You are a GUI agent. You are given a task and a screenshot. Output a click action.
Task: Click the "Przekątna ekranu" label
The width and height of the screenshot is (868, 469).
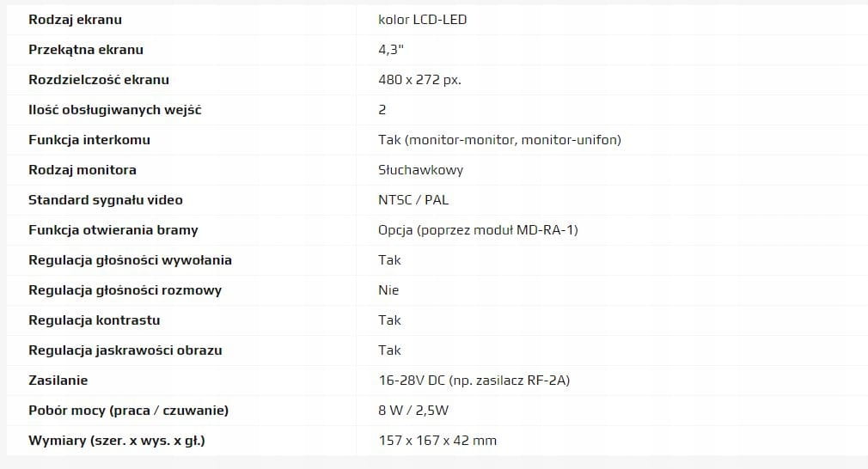pyautogui.click(x=86, y=50)
